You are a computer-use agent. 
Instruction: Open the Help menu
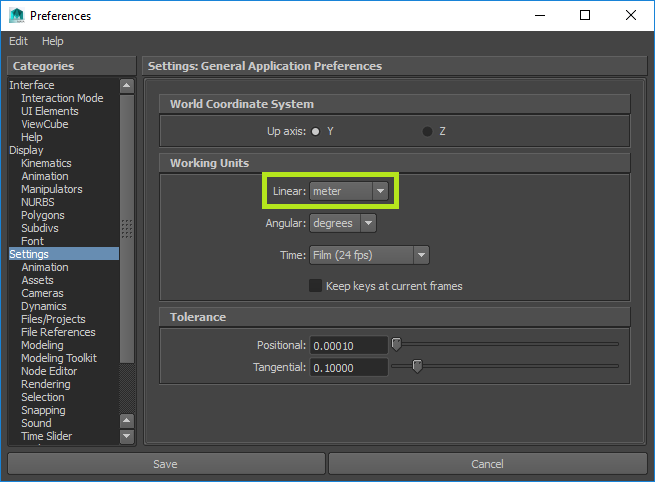pos(53,41)
